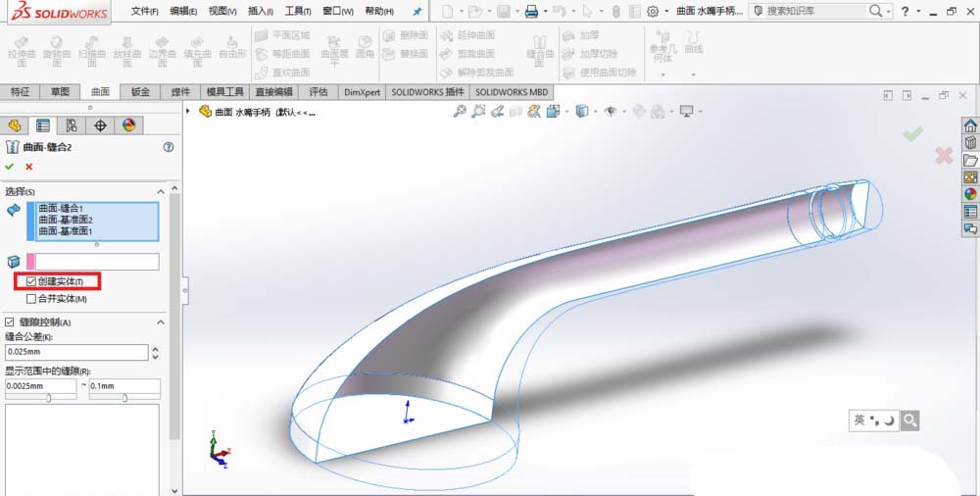Adjust the minimum gap range slider
Image resolution: width=980 pixels, height=496 pixels.
point(48,397)
